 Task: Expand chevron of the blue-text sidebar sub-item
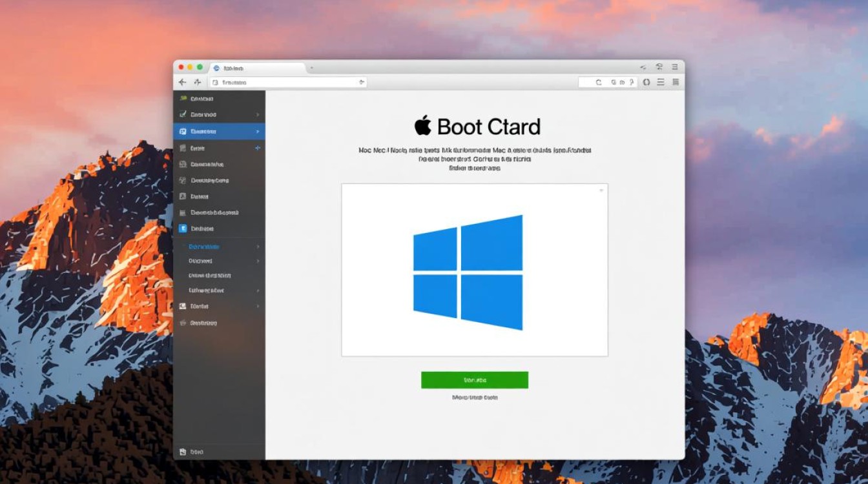(x=258, y=247)
